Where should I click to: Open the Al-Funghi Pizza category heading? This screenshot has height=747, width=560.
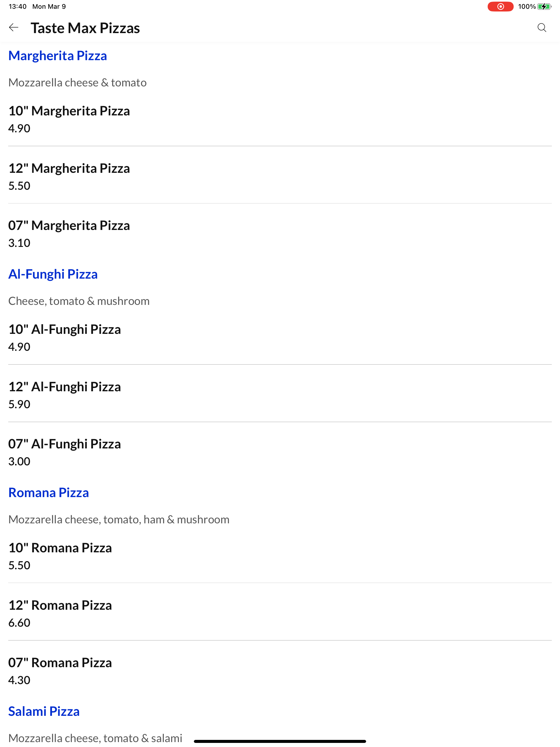tap(53, 274)
